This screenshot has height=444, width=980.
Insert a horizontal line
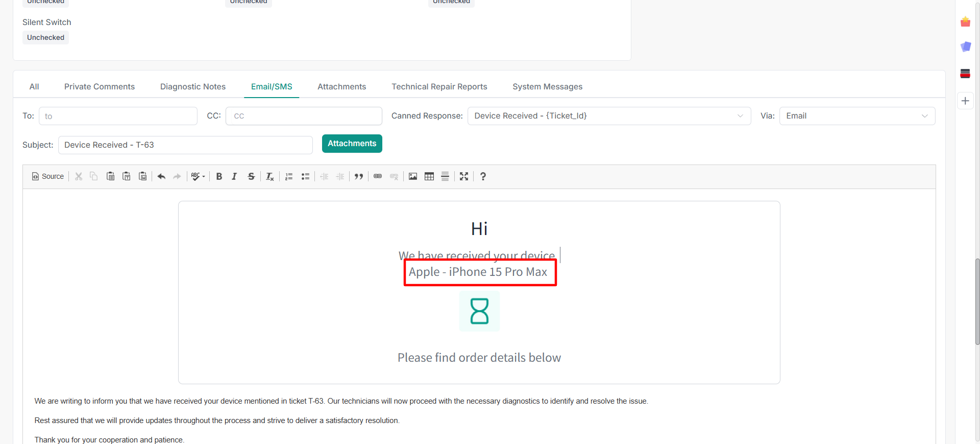tap(445, 176)
